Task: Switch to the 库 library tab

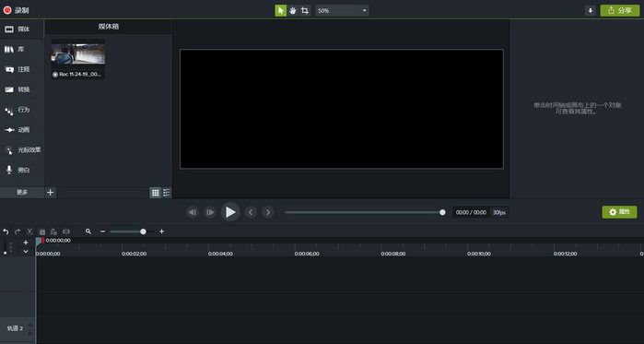Action: 22,49
